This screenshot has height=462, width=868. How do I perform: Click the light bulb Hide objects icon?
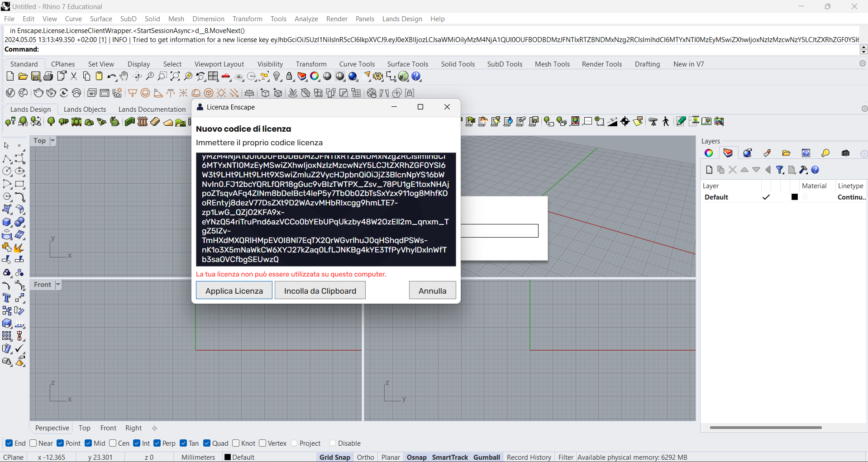(x=277, y=76)
